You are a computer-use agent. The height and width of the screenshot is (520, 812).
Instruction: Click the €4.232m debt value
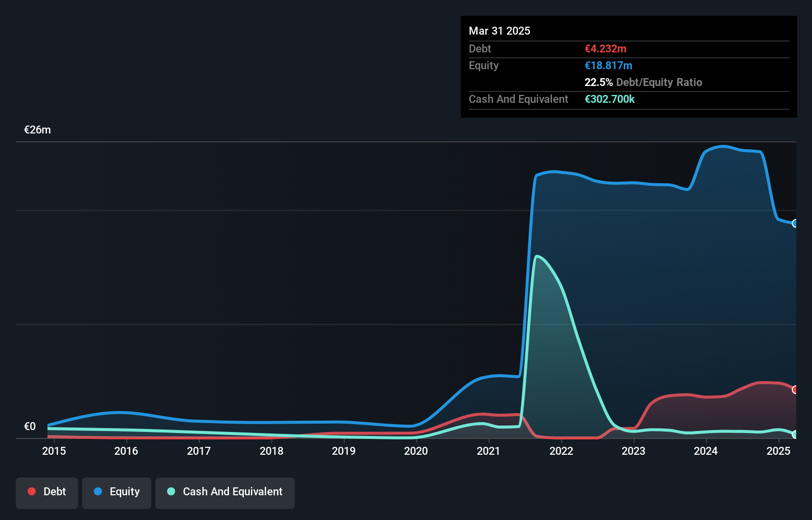point(606,48)
